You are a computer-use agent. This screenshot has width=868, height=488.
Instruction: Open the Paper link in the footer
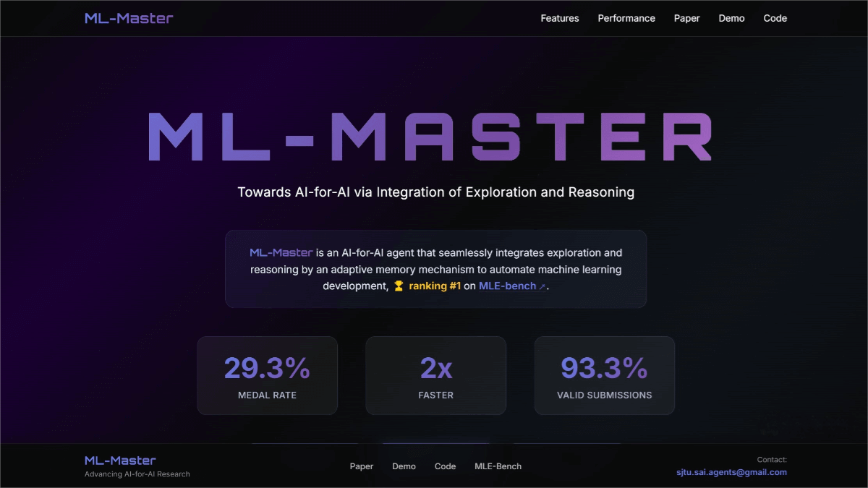[362, 466]
